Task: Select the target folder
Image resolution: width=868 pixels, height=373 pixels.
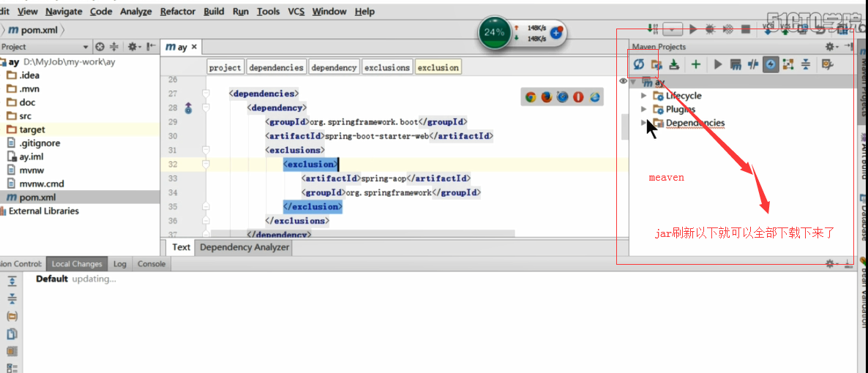Action: click(x=26, y=129)
